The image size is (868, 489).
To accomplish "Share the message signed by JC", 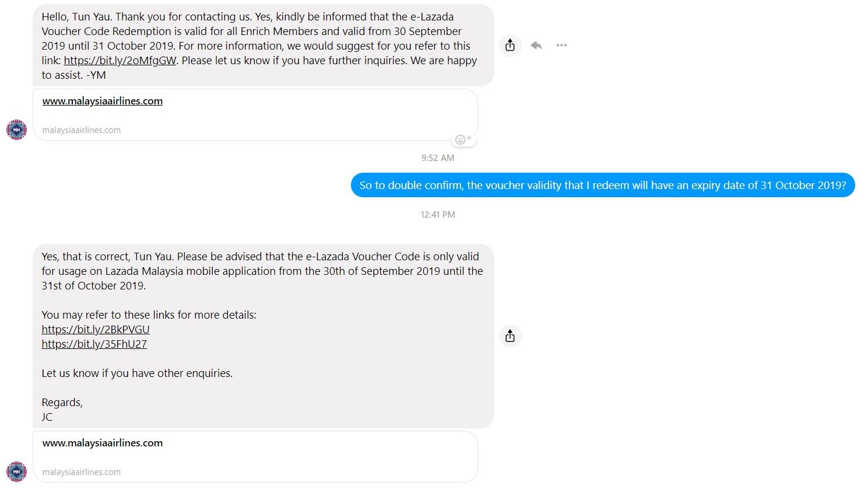I will [x=510, y=336].
